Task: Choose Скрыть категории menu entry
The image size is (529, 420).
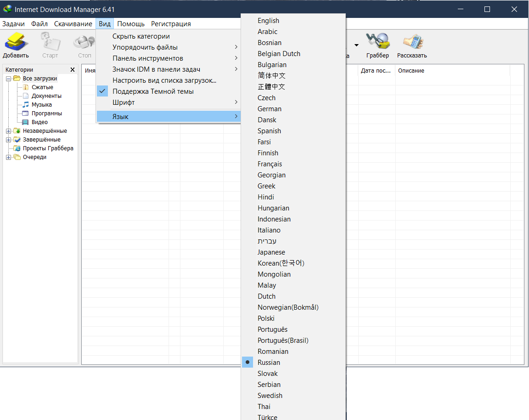Action: pos(169,36)
